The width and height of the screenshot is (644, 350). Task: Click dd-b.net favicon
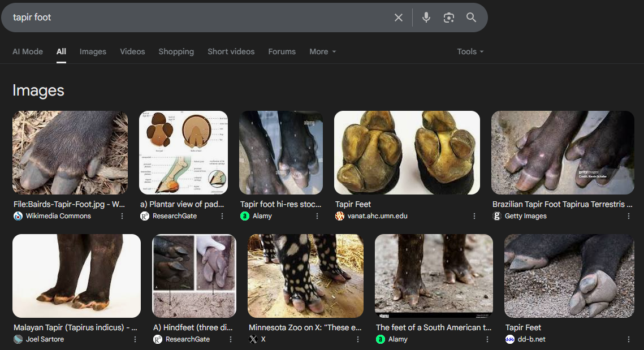point(509,339)
